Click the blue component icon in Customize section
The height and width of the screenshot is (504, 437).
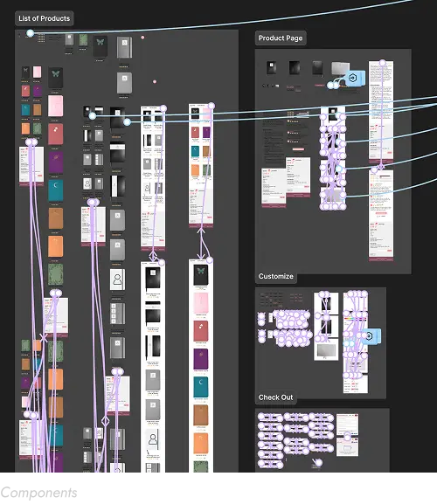[372, 336]
